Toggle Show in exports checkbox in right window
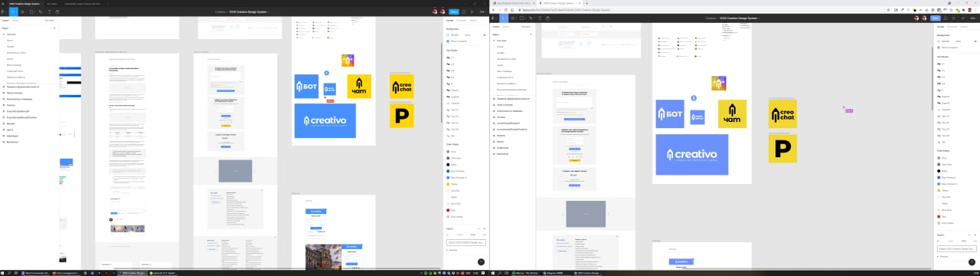 [x=939, y=48]
